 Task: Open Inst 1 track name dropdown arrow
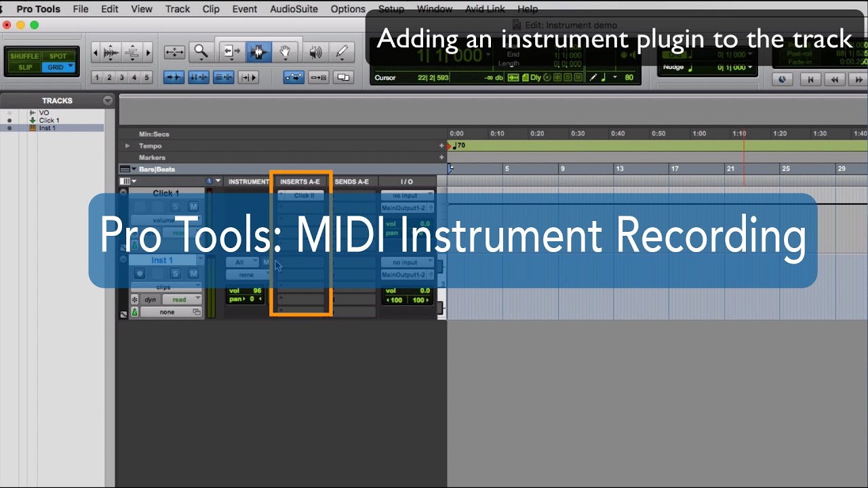pos(200,260)
